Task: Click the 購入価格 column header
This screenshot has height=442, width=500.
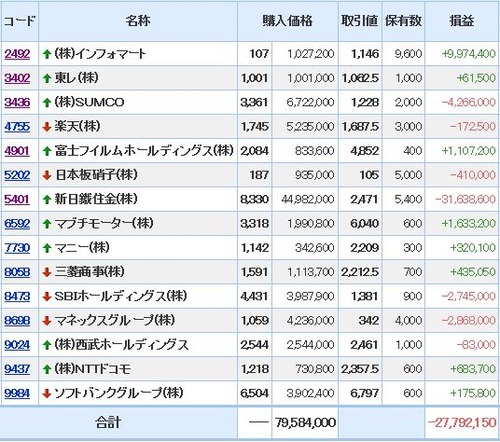Action: 288,21
